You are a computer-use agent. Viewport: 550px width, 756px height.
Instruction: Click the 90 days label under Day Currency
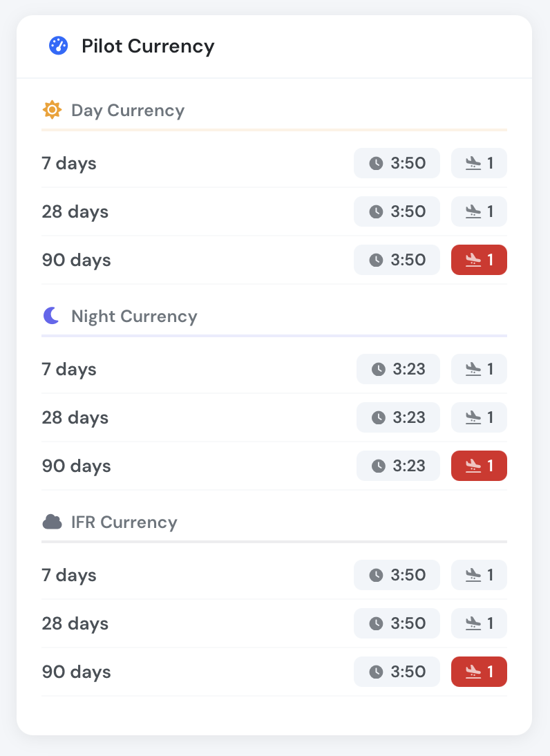point(76,261)
